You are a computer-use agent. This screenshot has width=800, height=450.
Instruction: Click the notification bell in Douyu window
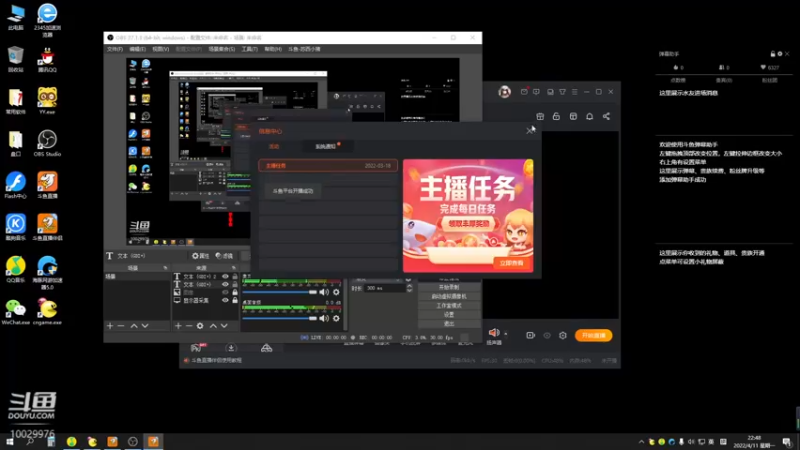(x=589, y=116)
